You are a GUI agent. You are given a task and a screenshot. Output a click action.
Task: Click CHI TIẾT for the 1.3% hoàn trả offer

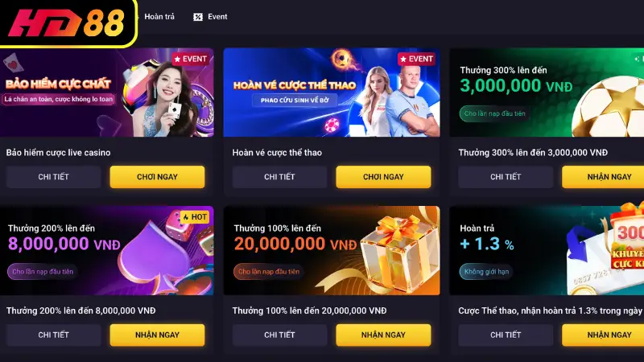click(506, 335)
